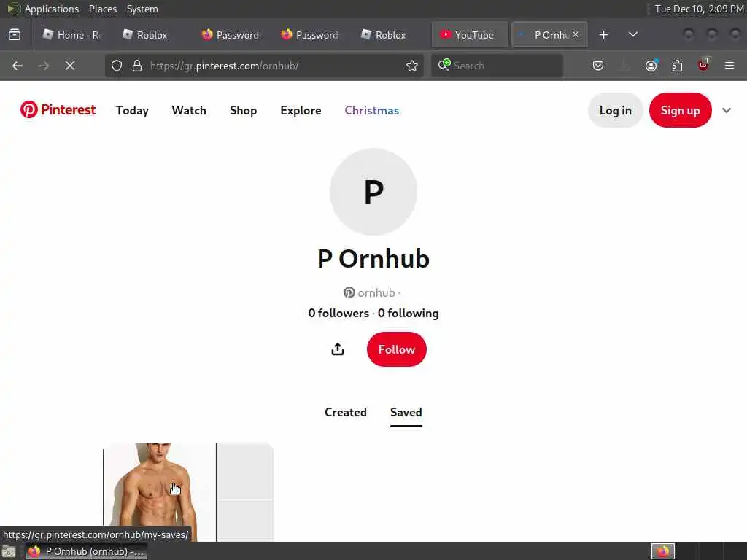Click the Sign up button
747x560 pixels.
click(681, 111)
